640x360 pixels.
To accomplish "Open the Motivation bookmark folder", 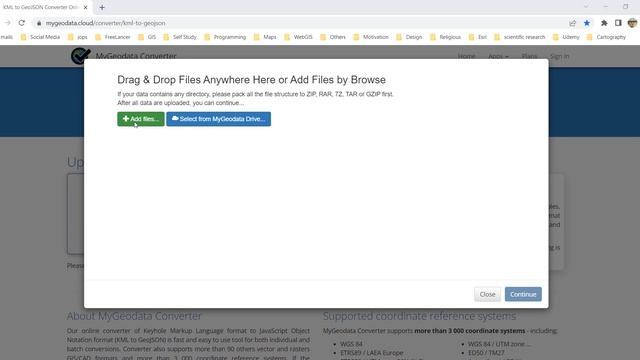I will click(x=371, y=37).
